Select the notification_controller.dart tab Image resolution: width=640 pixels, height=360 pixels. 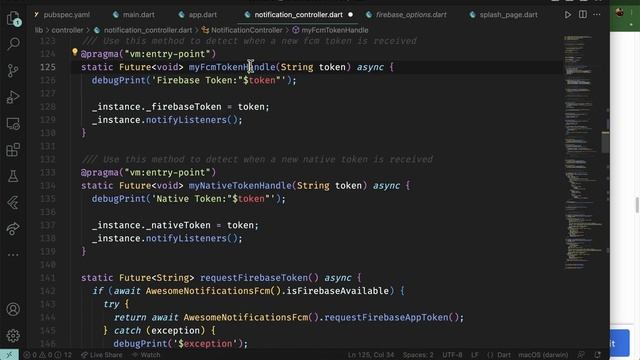298,15
